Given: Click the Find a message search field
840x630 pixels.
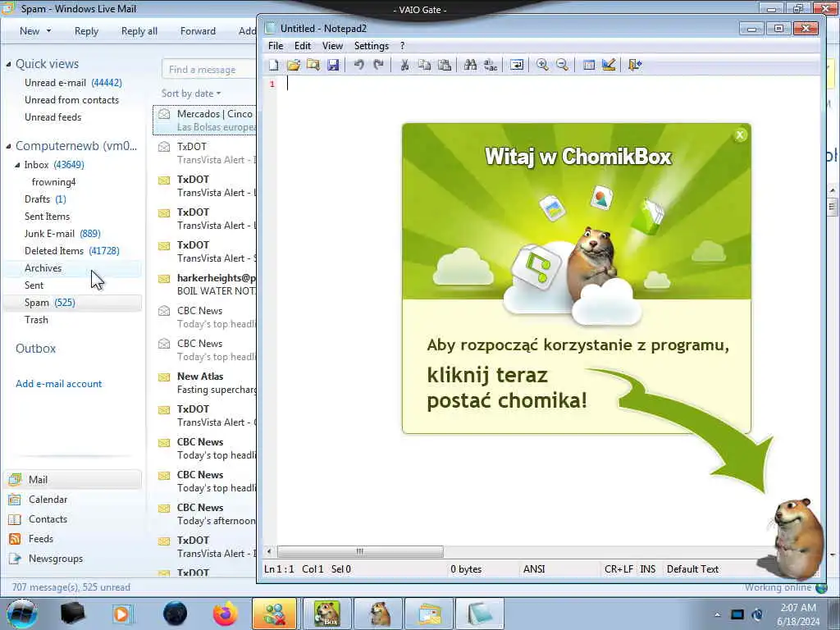Looking at the screenshot, I should tap(209, 69).
